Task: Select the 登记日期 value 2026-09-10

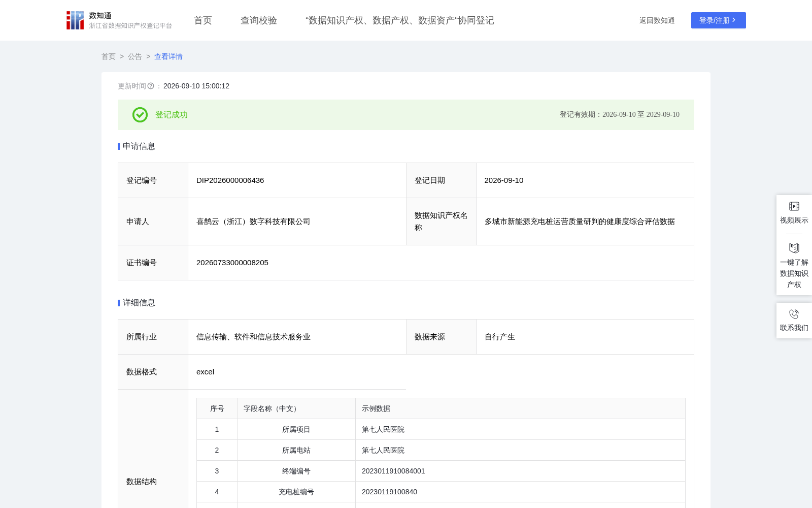Action: tap(504, 180)
